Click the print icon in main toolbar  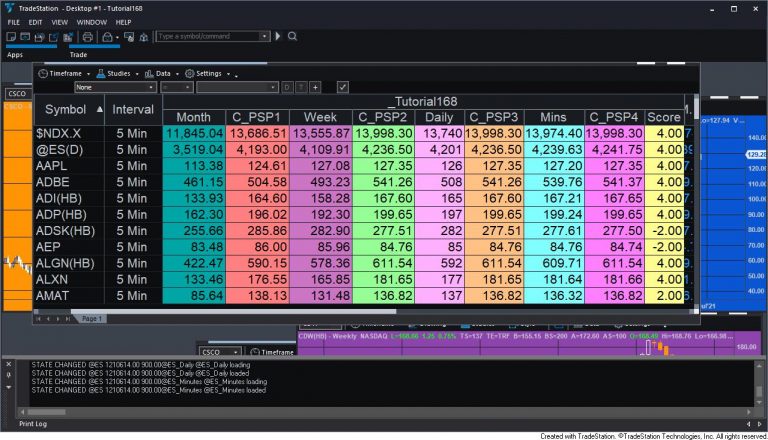tap(88, 36)
